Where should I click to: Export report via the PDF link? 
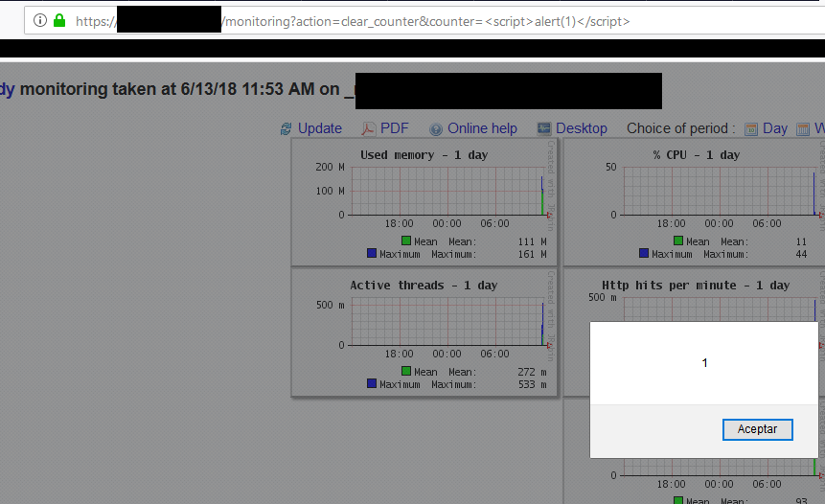point(394,128)
